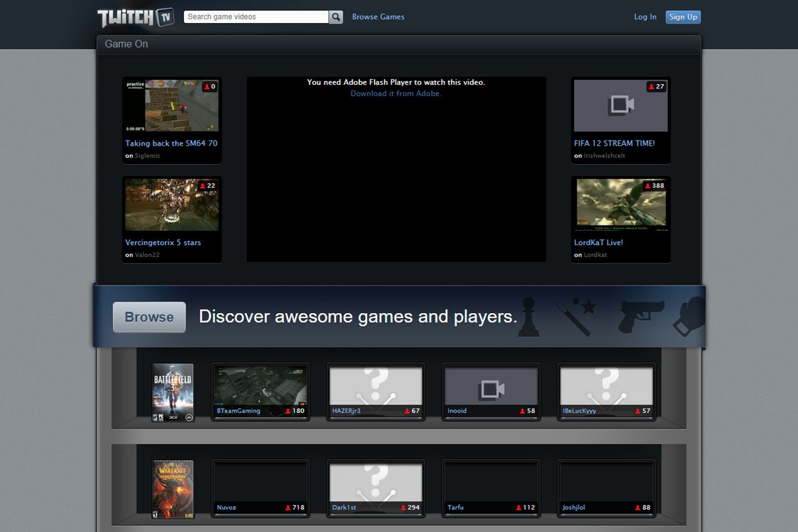Viewport: 798px width, 532px height.
Task: Open the World of Warcraft box art
Action: [172, 489]
